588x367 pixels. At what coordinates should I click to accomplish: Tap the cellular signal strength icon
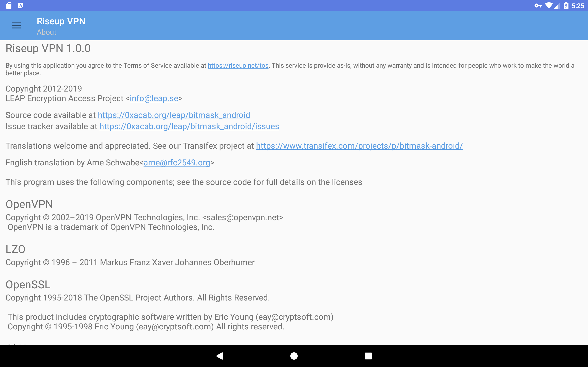click(x=557, y=6)
